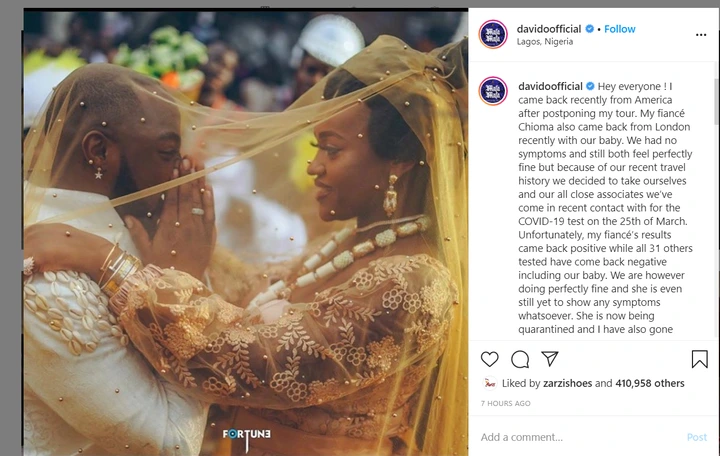This screenshot has width=720, height=456.
Task: Click the Post comment button
Action: 697,437
